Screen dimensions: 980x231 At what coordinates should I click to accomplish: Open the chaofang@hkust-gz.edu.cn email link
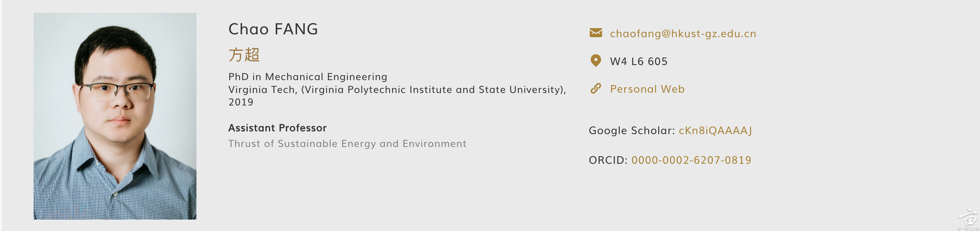tap(683, 34)
